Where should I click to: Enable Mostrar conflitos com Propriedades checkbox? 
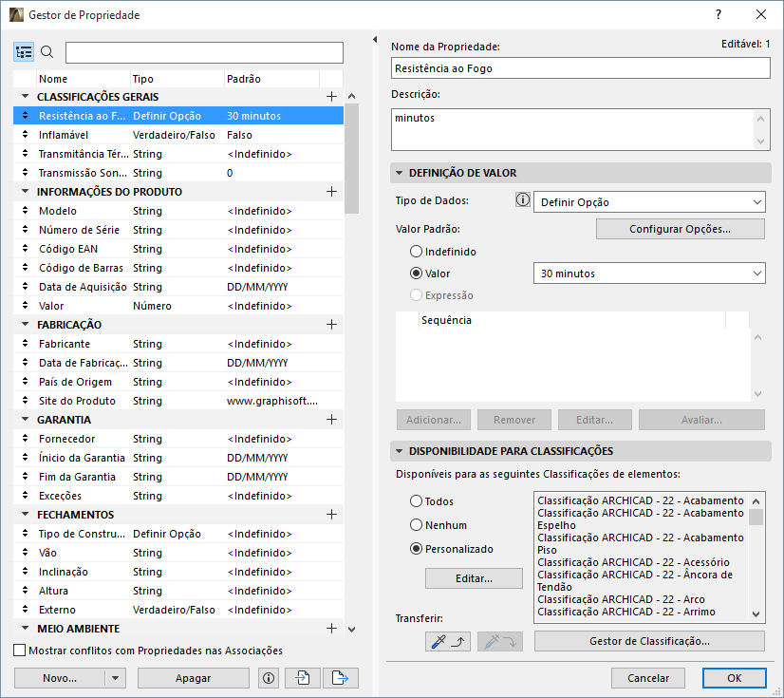coord(20,651)
